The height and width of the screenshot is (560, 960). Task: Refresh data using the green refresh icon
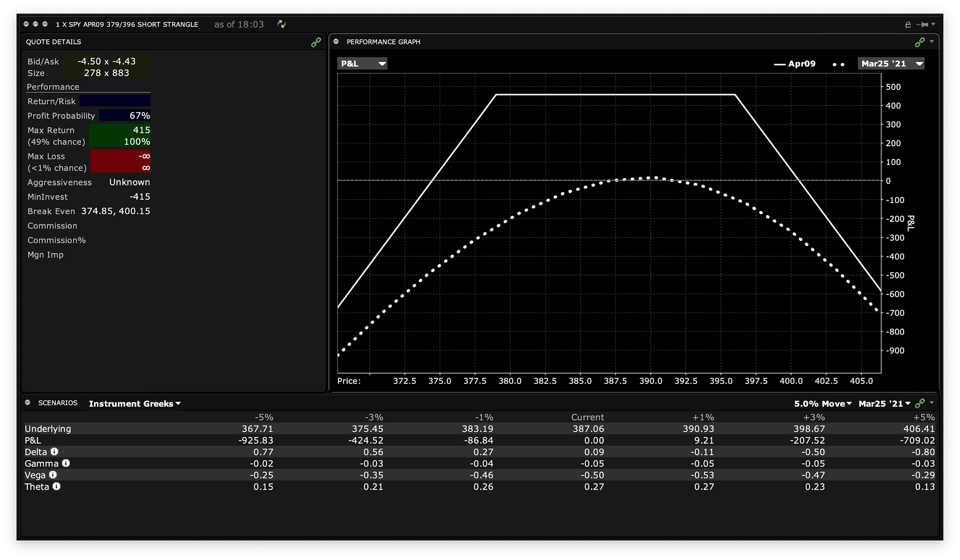(281, 24)
